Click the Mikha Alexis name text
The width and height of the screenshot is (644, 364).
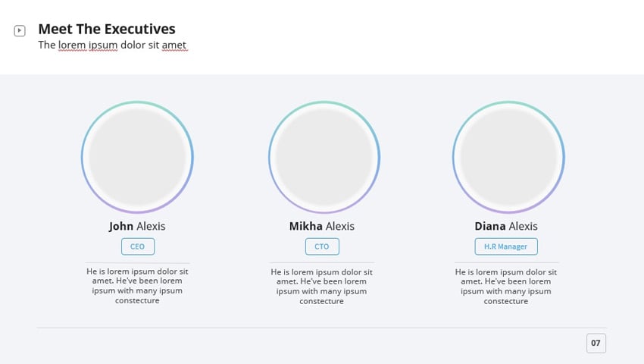pyautogui.click(x=322, y=226)
